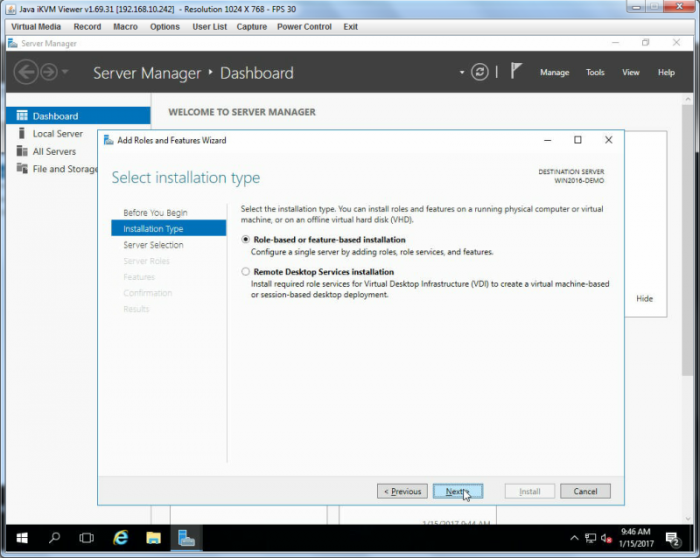This screenshot has height=558, width=700.
Task: Click the network tray icon
Action: (590, 538)
